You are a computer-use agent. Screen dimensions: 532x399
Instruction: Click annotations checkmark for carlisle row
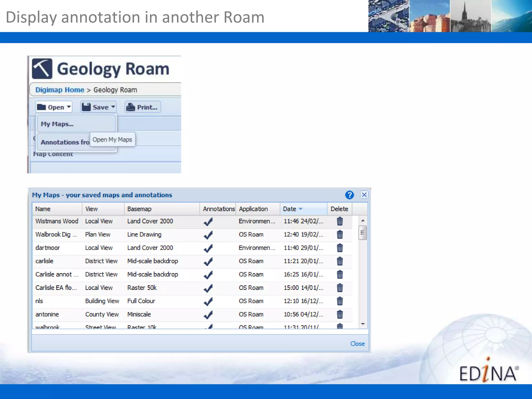208,261
